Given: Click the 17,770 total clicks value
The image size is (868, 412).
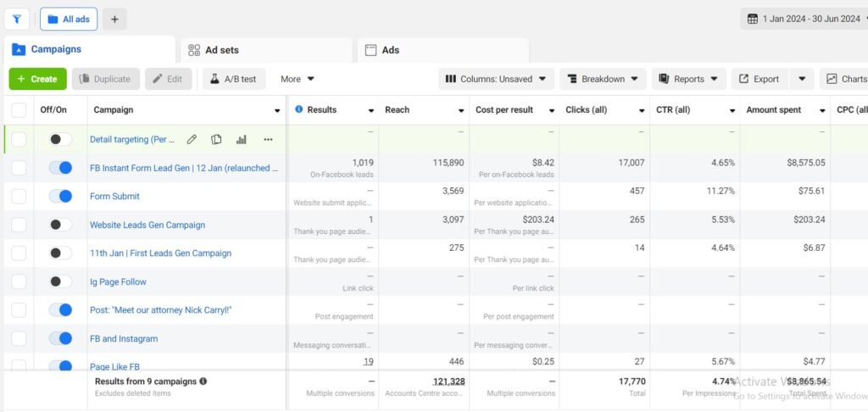Looking at the screenshot, I should coord(632,381).
